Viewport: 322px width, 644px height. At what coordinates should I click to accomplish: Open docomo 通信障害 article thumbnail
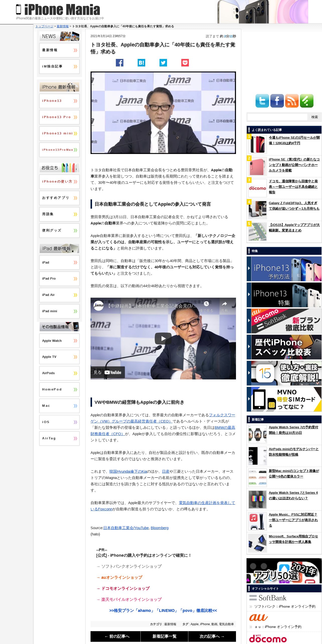click(x=258, y=188)
